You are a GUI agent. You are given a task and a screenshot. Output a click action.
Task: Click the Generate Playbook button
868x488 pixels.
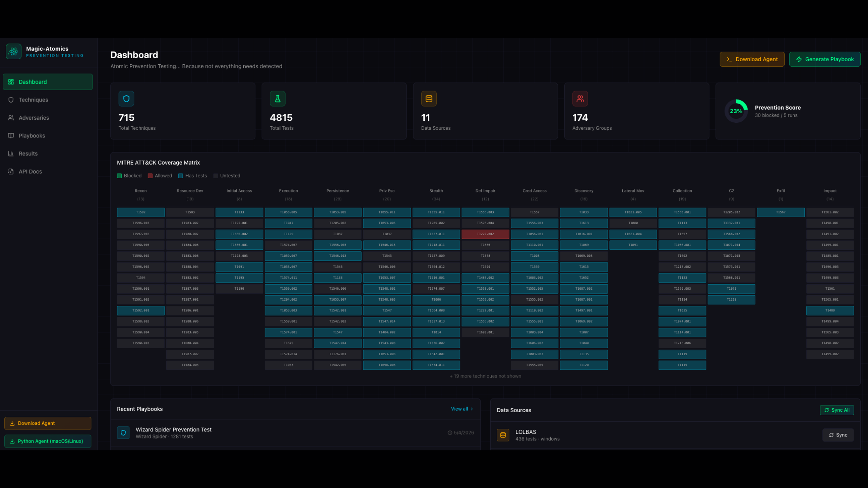tap(825, 59)
